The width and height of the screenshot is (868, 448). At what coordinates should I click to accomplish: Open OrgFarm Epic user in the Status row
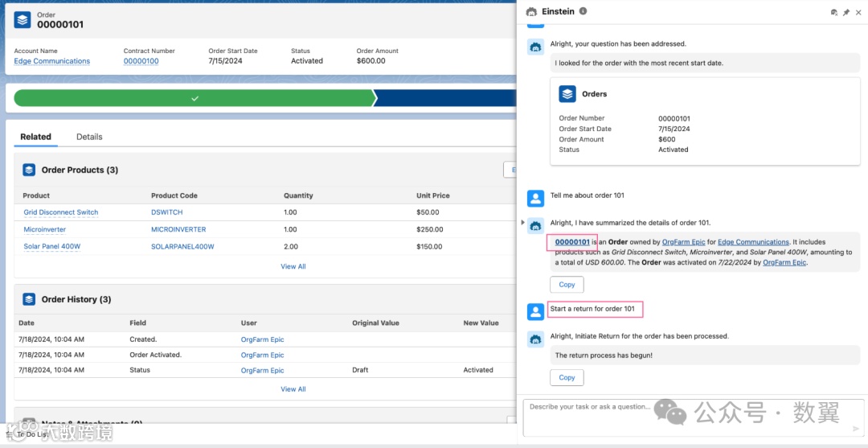262,371
